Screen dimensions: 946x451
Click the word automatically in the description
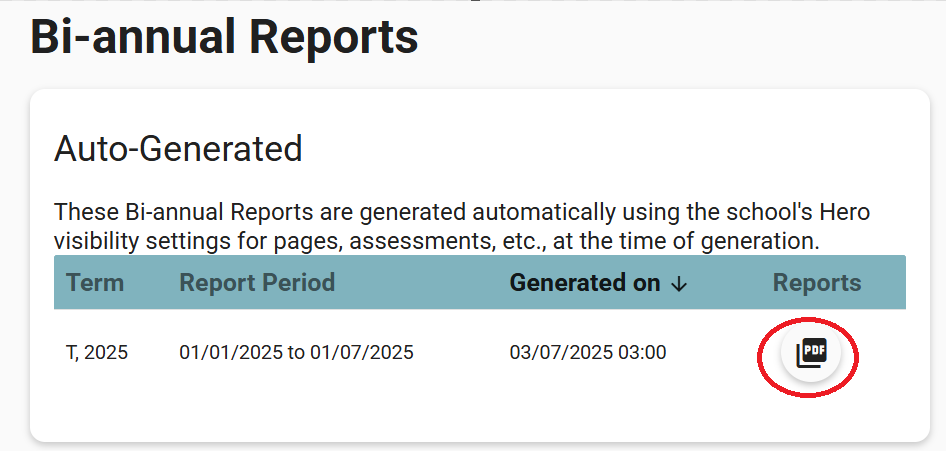pos(544,212)
